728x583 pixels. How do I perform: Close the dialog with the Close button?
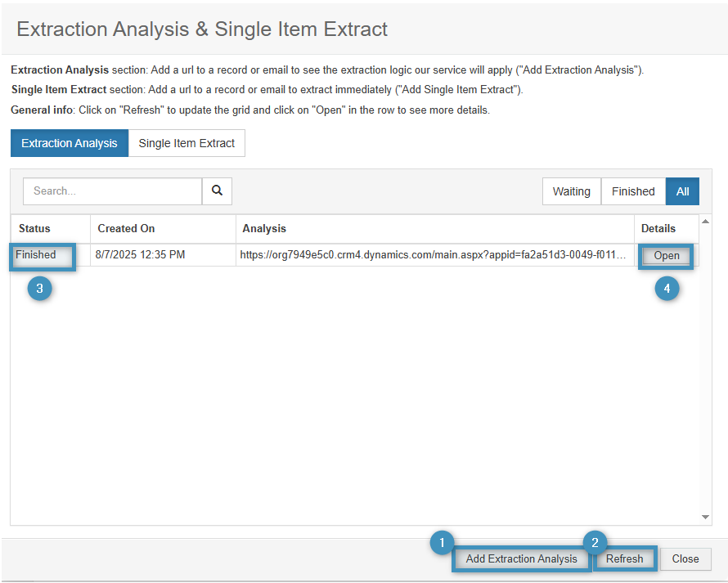pyautogui.click(x=685, y=559)
